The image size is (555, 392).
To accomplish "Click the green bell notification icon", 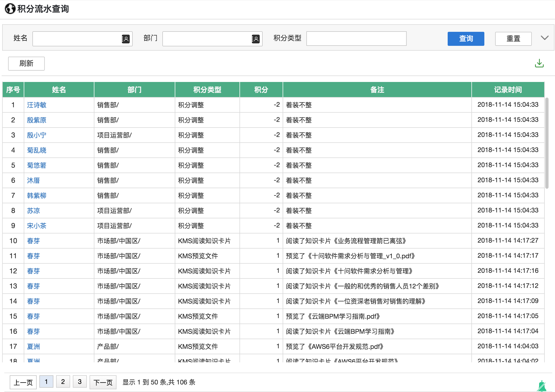I will click(x=542, y=386).
